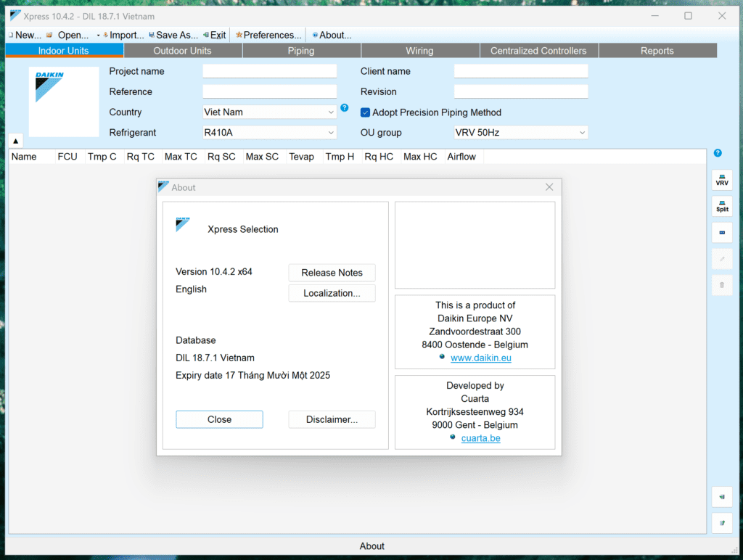Image resolution: width=743 pixels, height=560 pixels.
Task: Click the VRV indoor unit add button
Action: [x=721, y=180]
